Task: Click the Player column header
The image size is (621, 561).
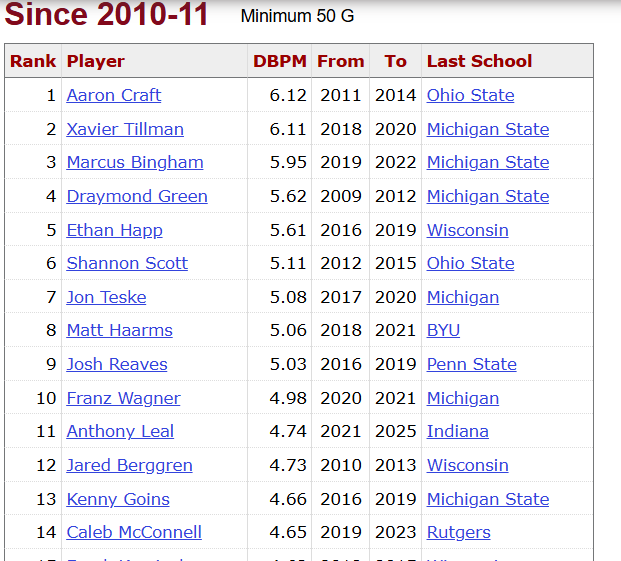Action: [96, 61]
